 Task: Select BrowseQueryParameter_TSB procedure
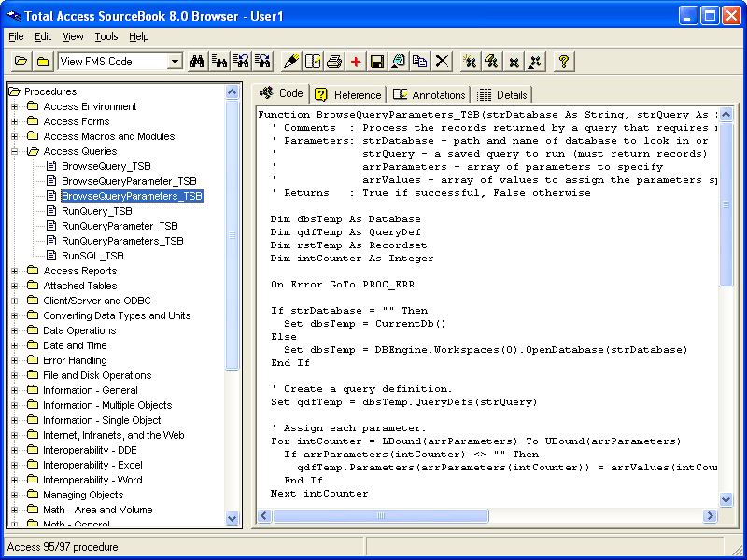pyautogui.click(x=129, y=181)
